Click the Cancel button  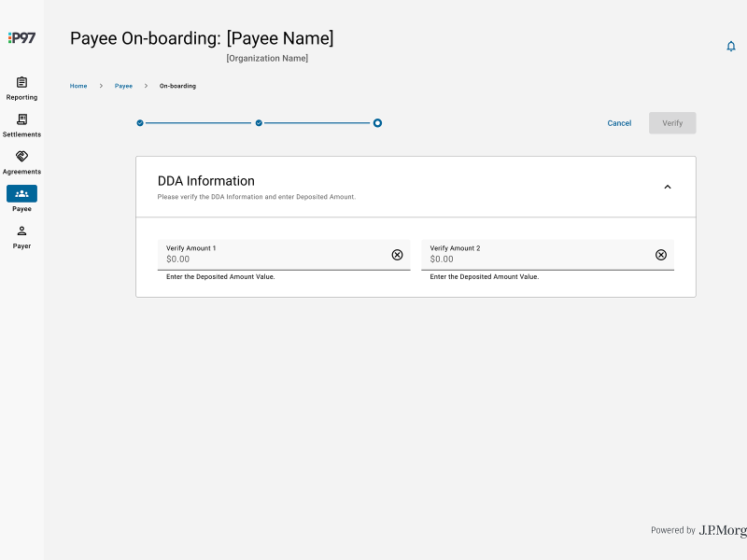click(619, 122)
